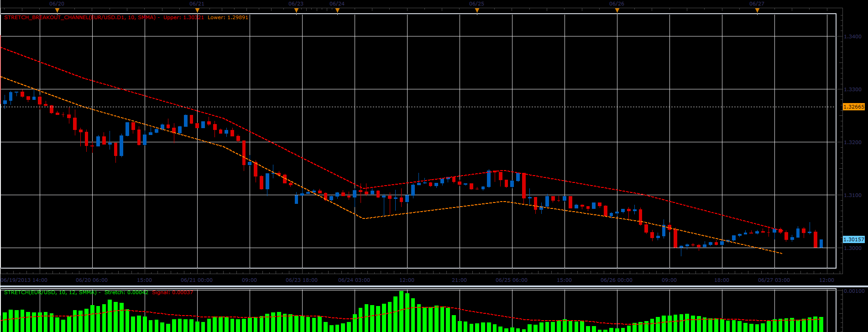Click the 1.3400 price axis label
Image resolution: width=868 pixels, height=332 pixels.
coord(853,36)
